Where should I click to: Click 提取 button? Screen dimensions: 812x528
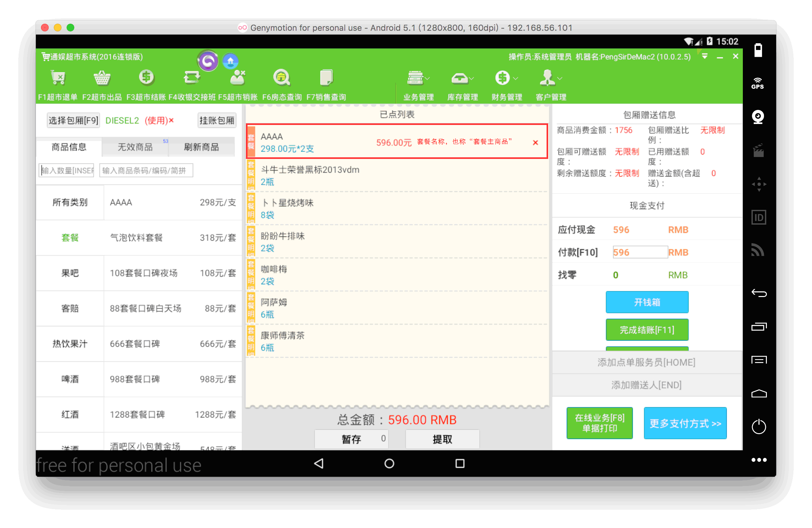tap(442, 439)
